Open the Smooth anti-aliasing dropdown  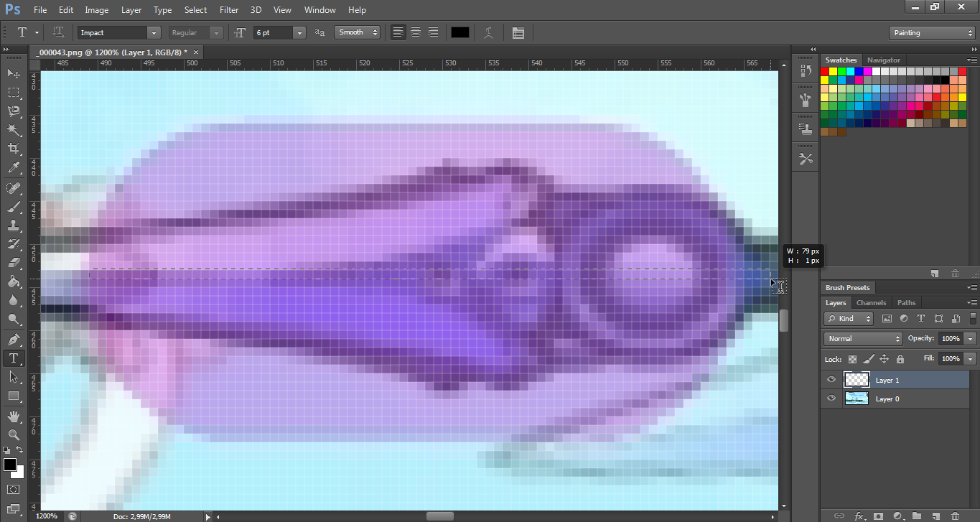[357, 32]
